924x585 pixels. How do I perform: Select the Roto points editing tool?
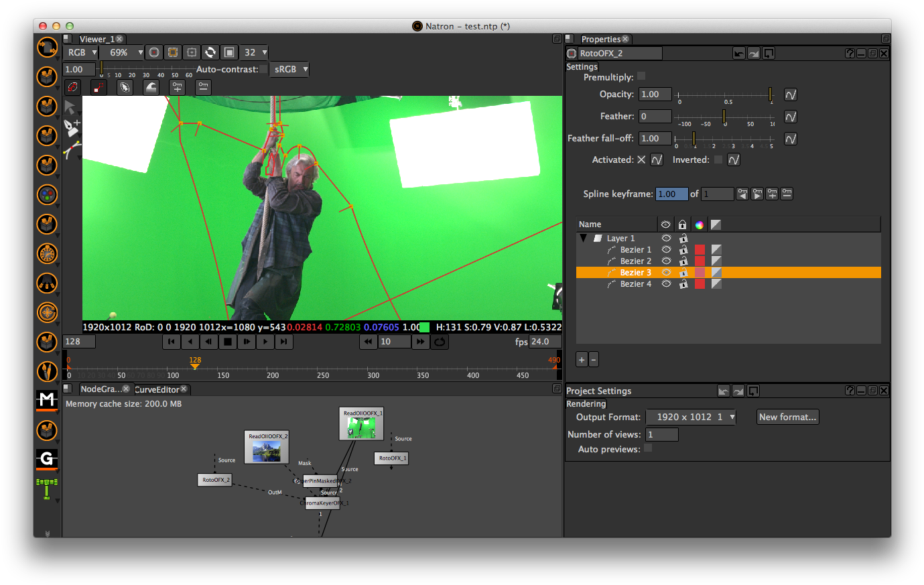[98, 87]
